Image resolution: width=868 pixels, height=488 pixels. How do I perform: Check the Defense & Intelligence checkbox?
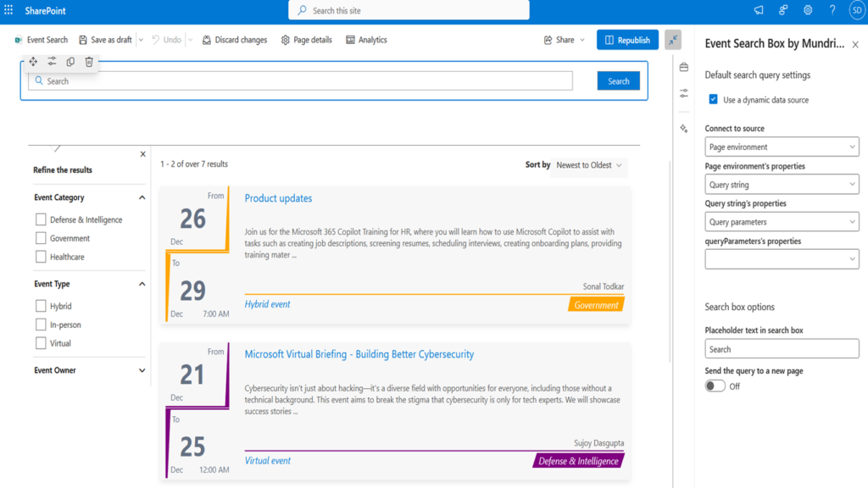(x=41, y=219)
